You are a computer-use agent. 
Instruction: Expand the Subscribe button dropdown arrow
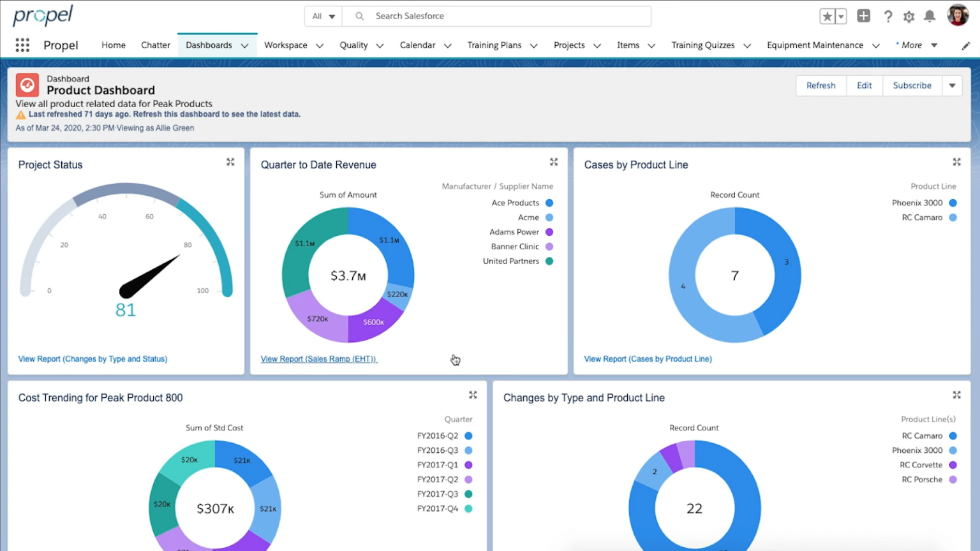[952, 85]
